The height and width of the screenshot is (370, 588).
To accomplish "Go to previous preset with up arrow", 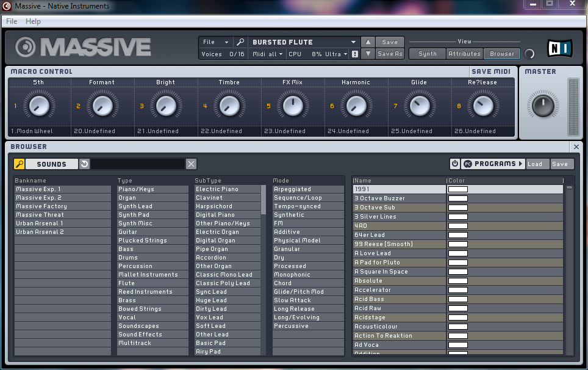I will pyautogui.click(x=368, y=42).
